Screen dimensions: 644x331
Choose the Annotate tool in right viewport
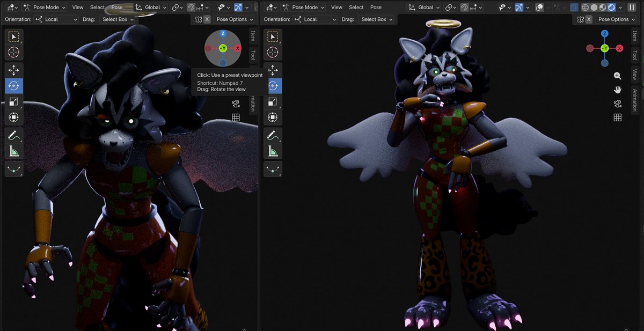273,135
